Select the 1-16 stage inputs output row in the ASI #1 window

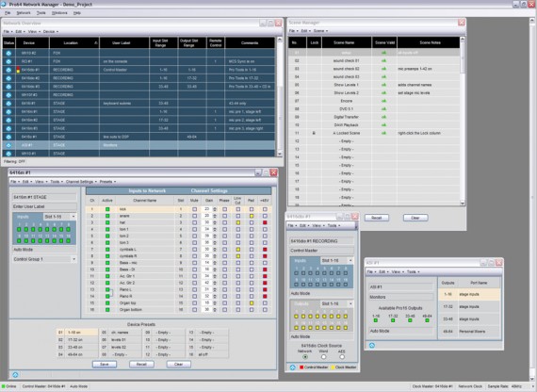coord(468,295)
